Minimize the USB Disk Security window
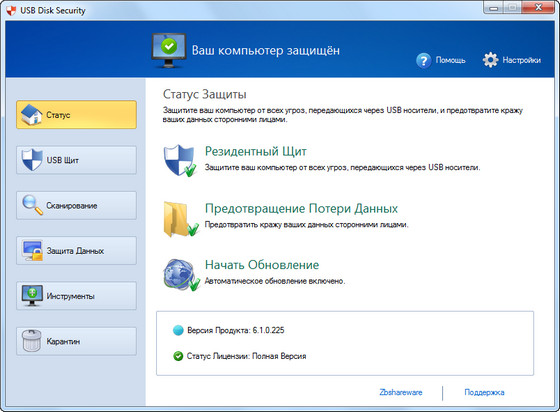The image size is (560, 412). coord(494,8)
